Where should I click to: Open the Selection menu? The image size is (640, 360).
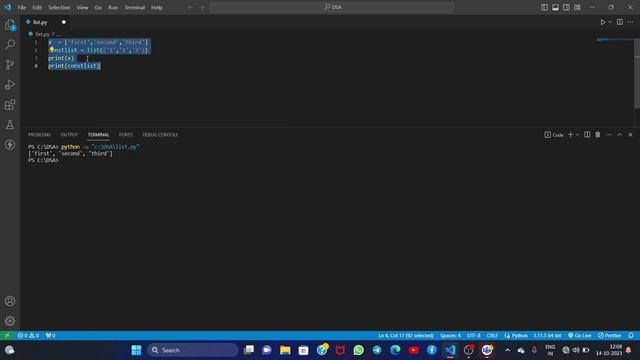click(x=59, y=7)
